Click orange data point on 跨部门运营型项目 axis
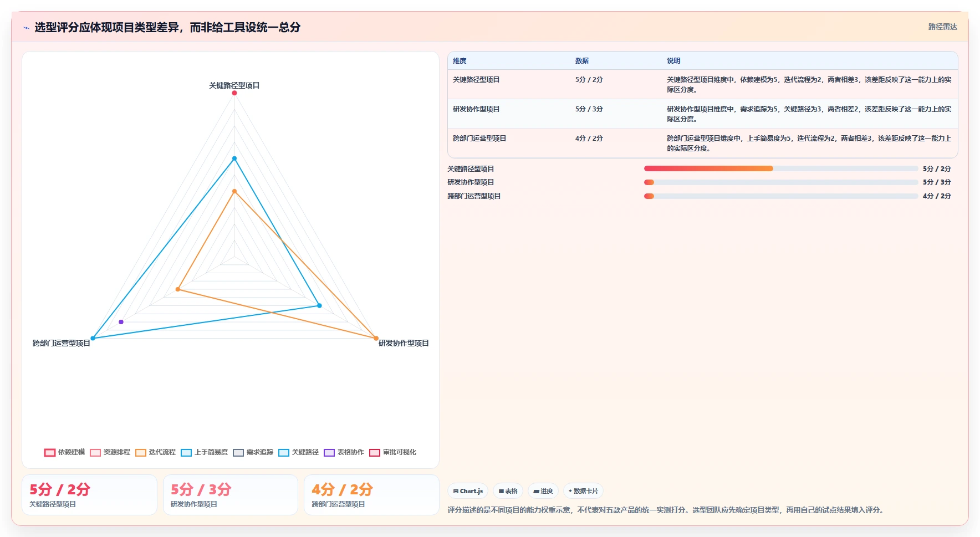 coord(178,289)
